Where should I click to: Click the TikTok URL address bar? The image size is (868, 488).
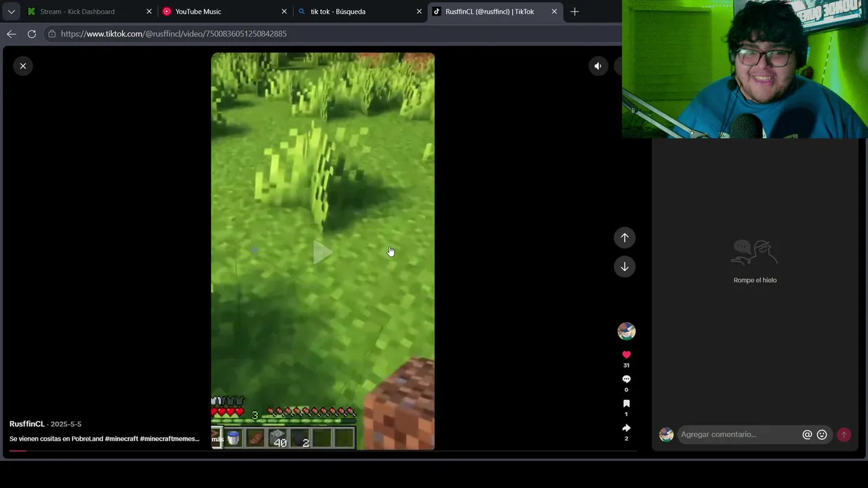332,34
